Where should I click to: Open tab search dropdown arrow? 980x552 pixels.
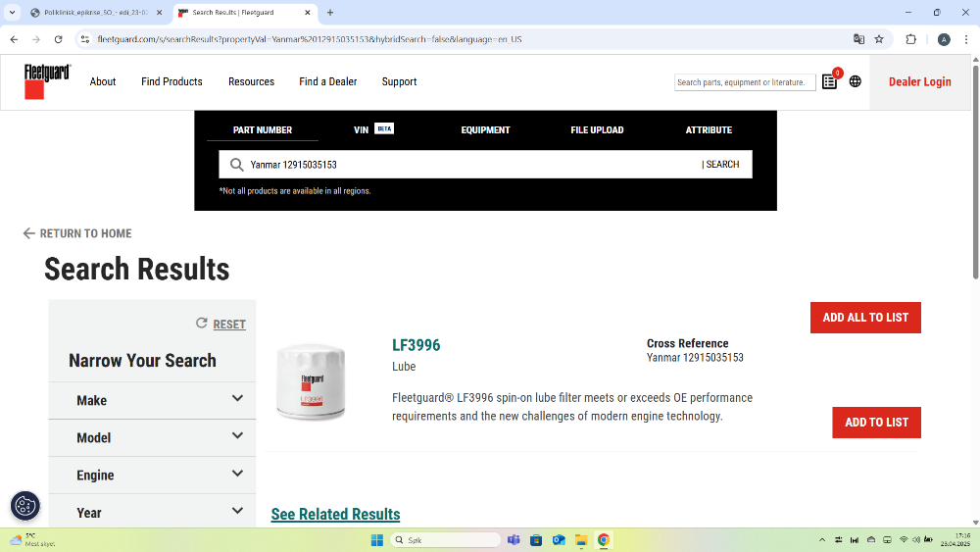pos(12,13)
